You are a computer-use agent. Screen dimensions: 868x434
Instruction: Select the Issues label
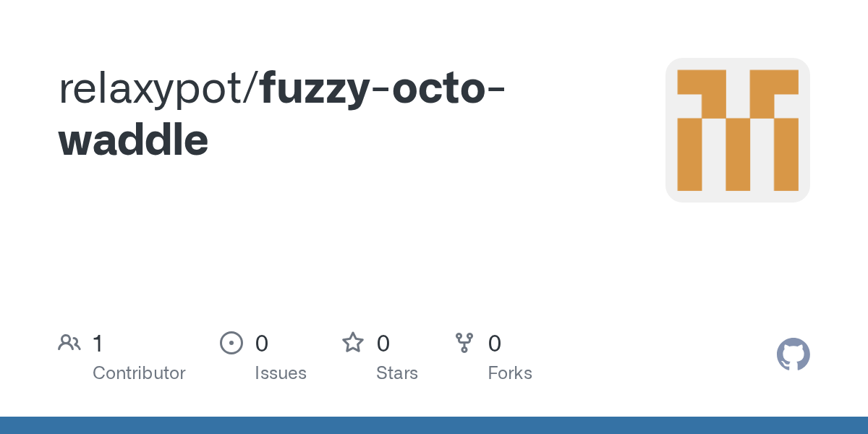tap(281, 373)
